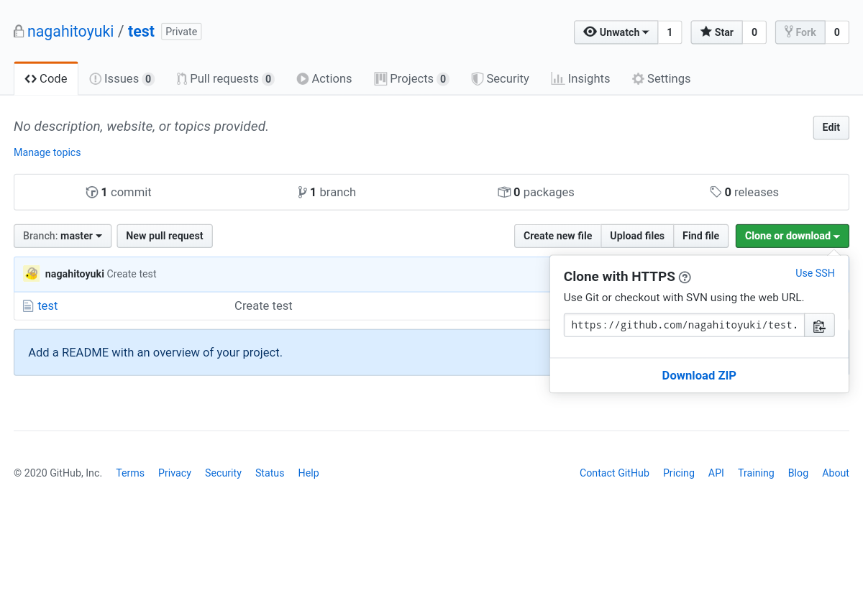Click the private repository lock icon

click(x=19, y=32)
